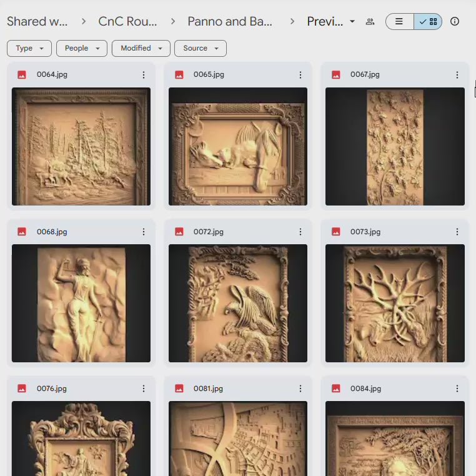Image resolution: width=476 pixels, height=476 pixels.
Task: Select the deer antlers thumbnail 0073.jpg
Action: (395, 303)
